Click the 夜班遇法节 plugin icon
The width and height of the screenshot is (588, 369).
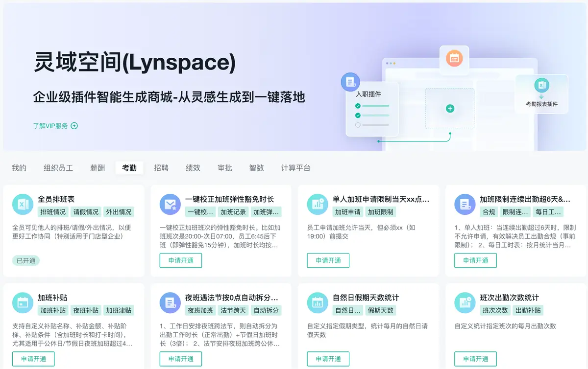[170, 302]
